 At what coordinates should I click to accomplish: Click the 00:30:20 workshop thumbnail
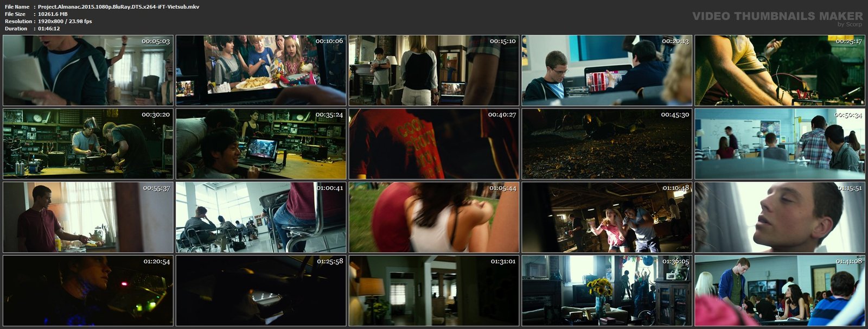point(88,144)
